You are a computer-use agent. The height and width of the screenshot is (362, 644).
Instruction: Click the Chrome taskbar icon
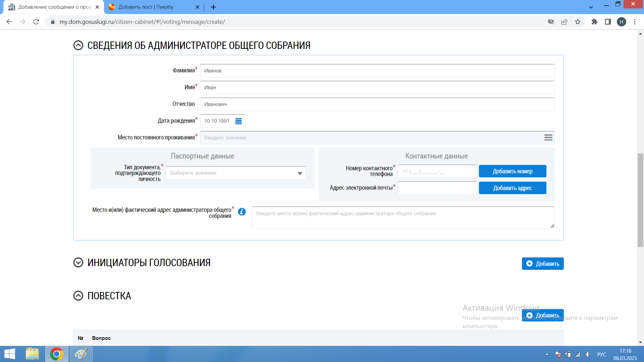click(x=57, y=354)
